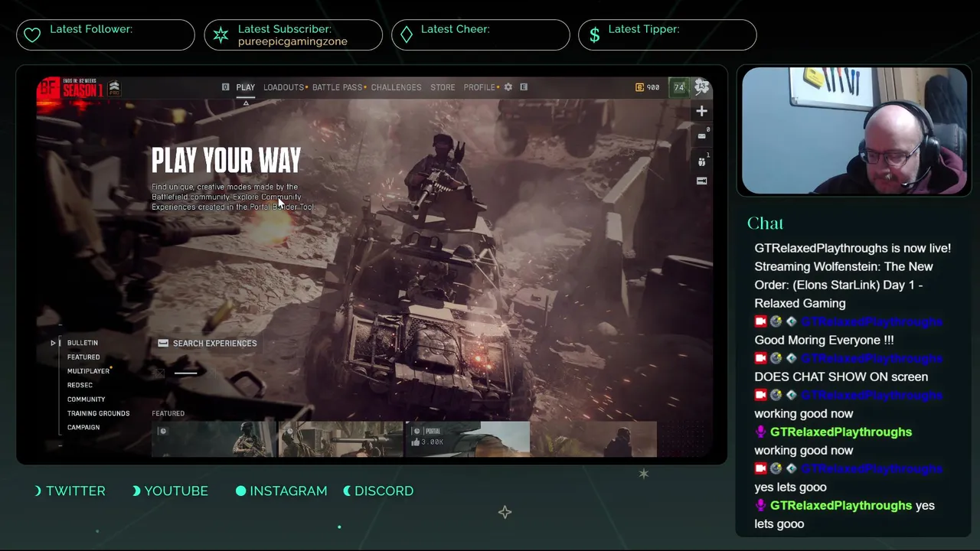
Task: Open the player avatar icon
Action: point(701,87)
